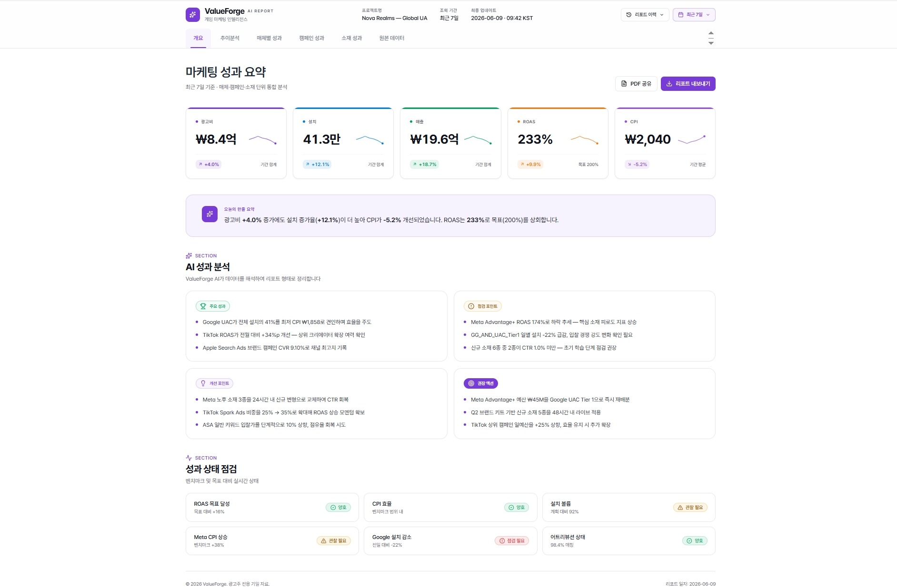The width and height of the screenshot is (897, 588).
Task: Click the document icon in PDF 공유
Action: pos(624,84)
